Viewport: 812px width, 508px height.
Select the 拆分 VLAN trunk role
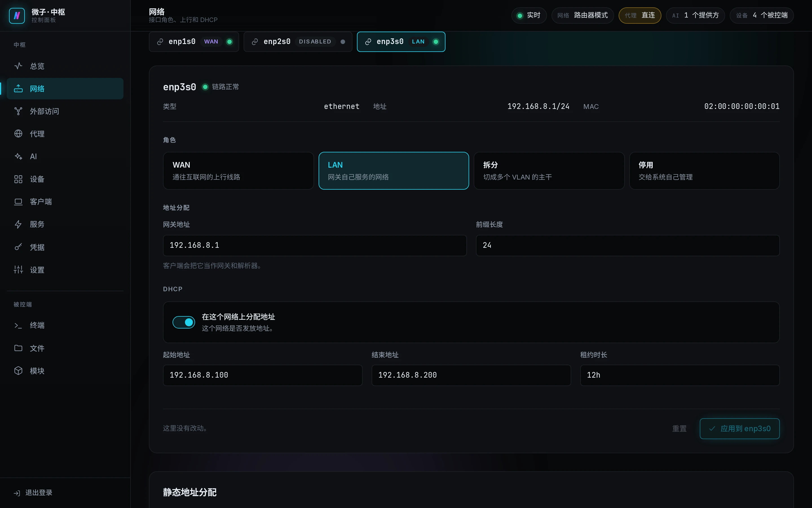click(549, 171)
